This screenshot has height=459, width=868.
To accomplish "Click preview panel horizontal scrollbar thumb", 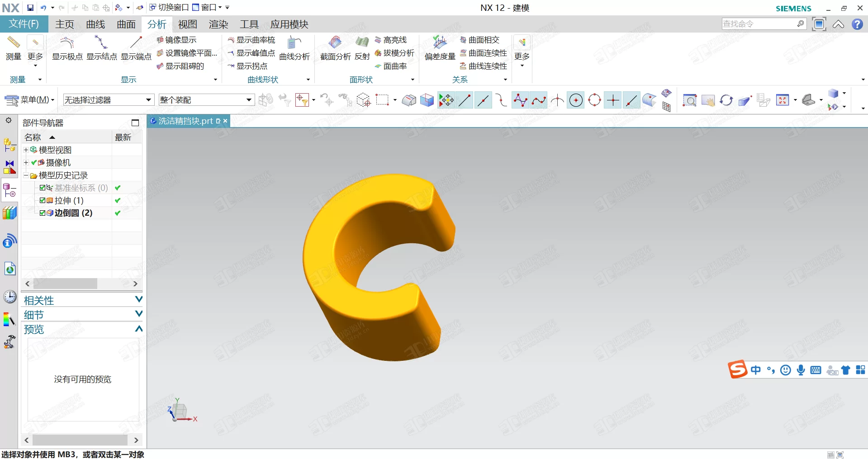I will coord(80,440).
